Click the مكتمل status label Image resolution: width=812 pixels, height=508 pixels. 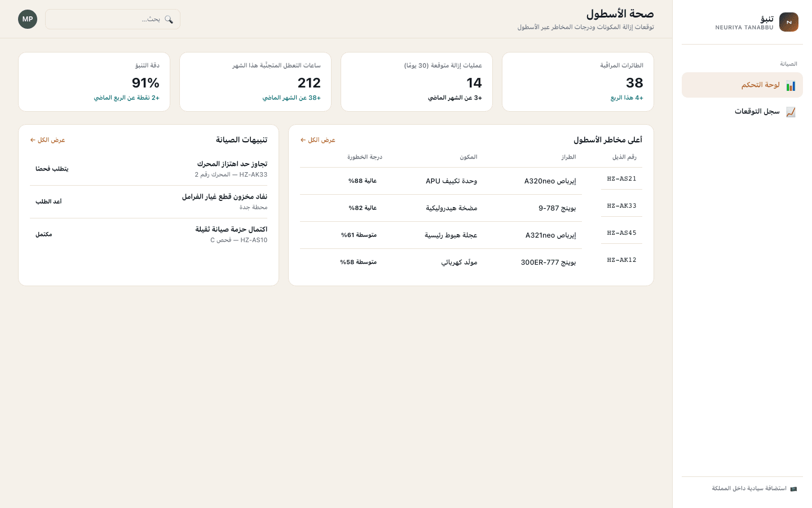click(43, 234)
